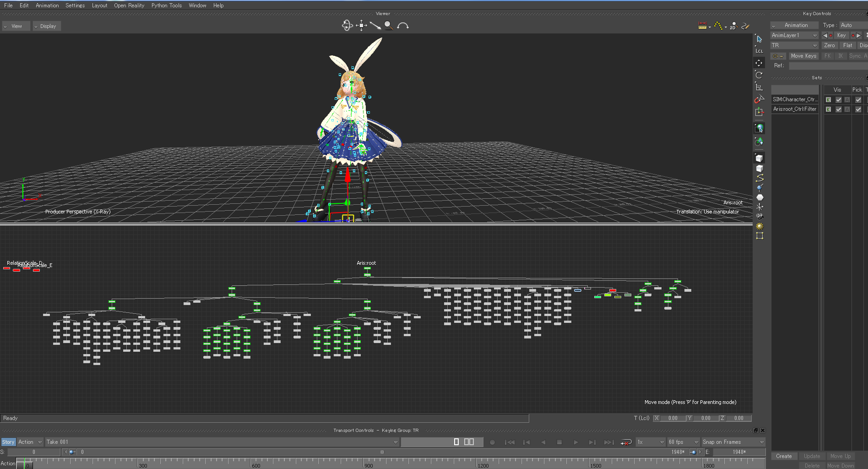868x469 pixels.
Task: Toggle the 2D magnifier icon
Action: point(733,26)
